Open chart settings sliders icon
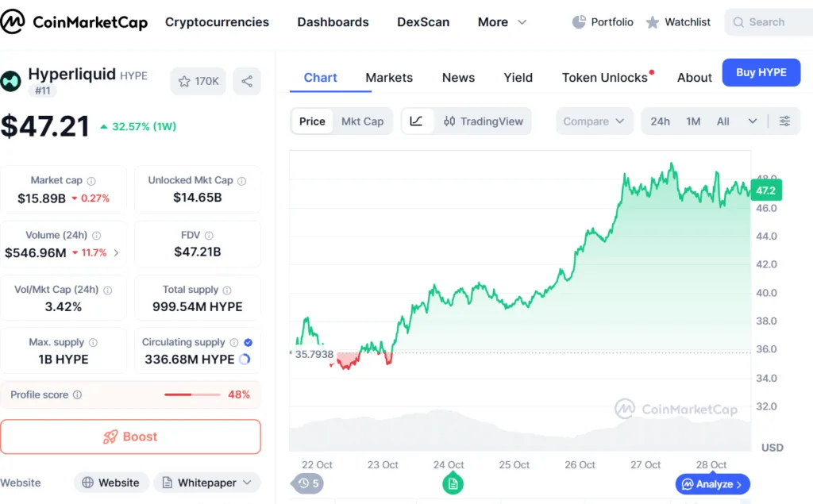 click(x=784, y=121)
